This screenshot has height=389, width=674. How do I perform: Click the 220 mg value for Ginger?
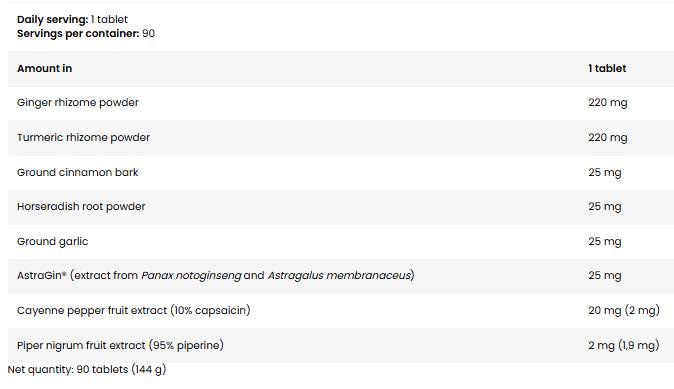[x=608, y=103]
